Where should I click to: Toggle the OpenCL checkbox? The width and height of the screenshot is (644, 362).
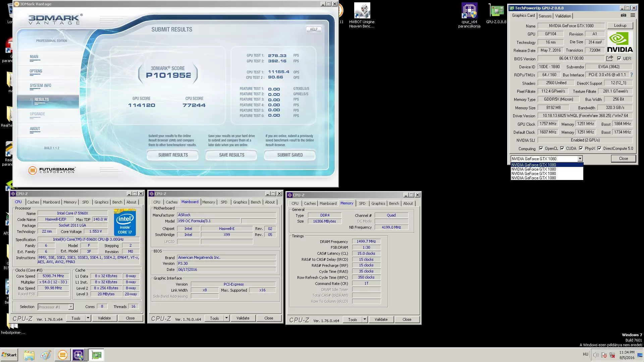pyautogui.click(x=541, y=148)
